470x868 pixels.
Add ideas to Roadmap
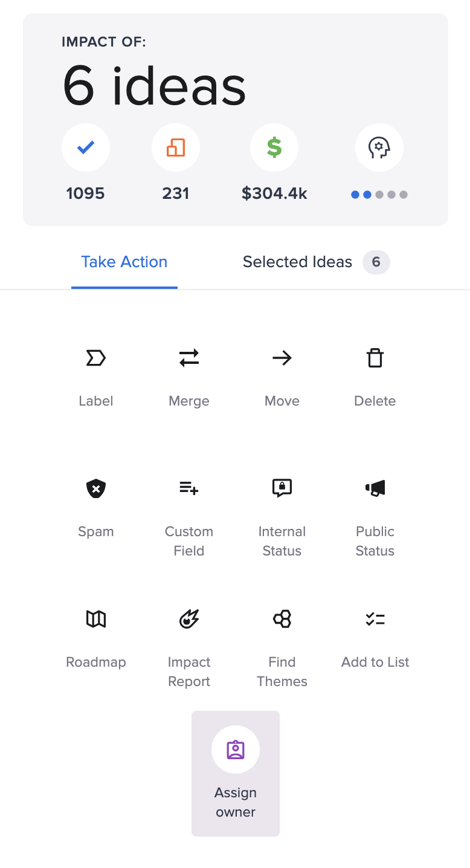[96, 619]
